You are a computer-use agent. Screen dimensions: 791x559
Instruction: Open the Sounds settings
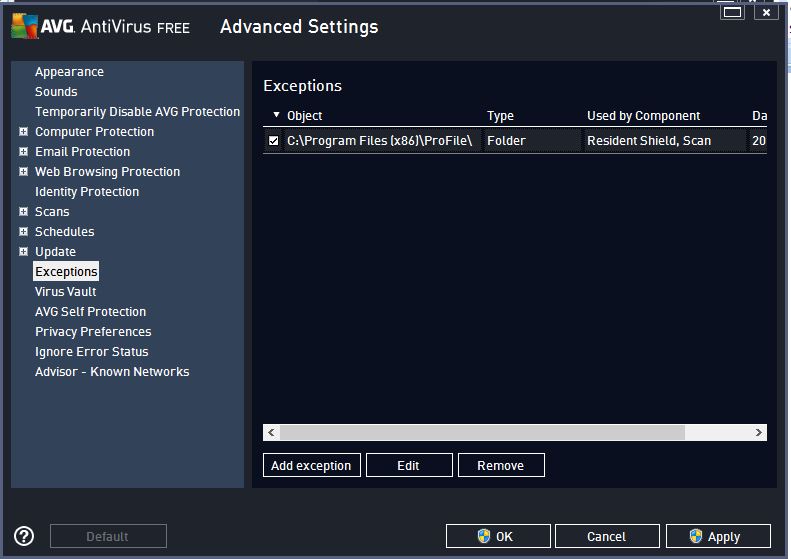click(56, 92)
